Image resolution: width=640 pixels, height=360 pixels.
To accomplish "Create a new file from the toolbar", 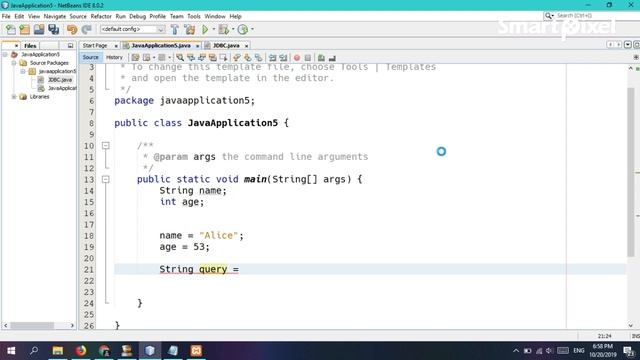I will point(11,29).
